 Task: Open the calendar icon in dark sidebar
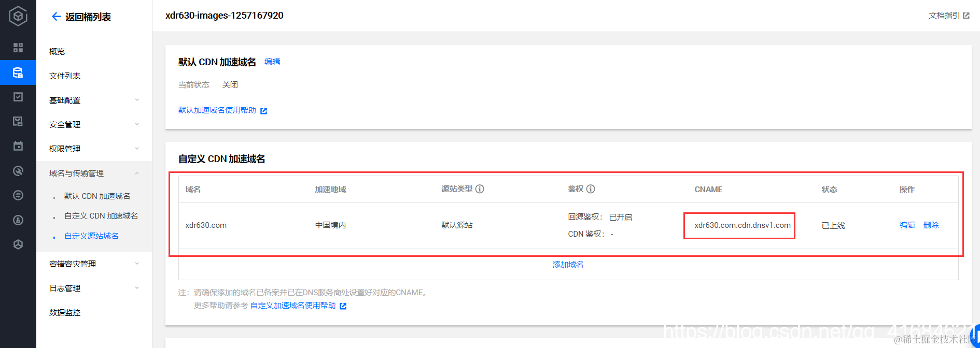click(x=18, y=146)
